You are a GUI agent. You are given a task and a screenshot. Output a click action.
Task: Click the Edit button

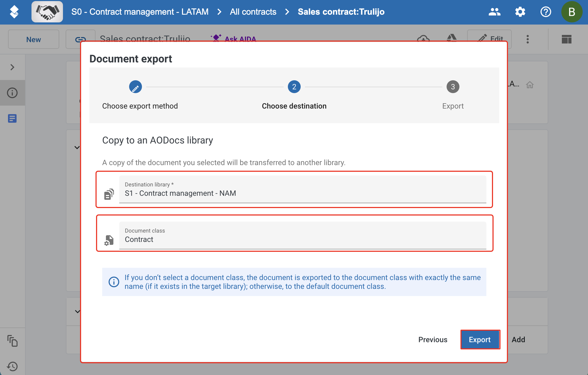tap(490, 39)
